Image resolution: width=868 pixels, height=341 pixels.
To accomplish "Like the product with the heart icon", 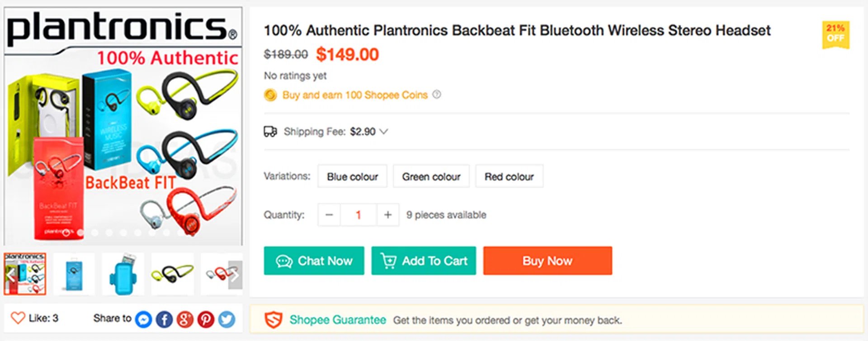I will click(18, 318).
